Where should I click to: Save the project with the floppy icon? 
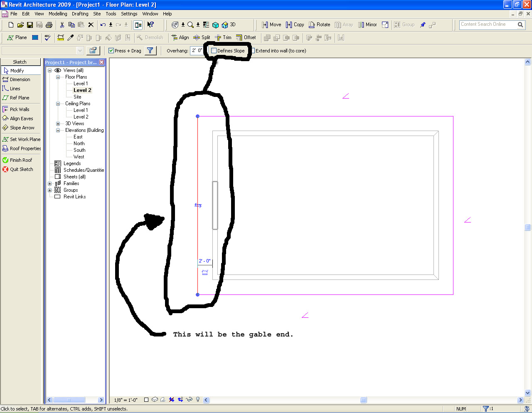tap(30, 25)
